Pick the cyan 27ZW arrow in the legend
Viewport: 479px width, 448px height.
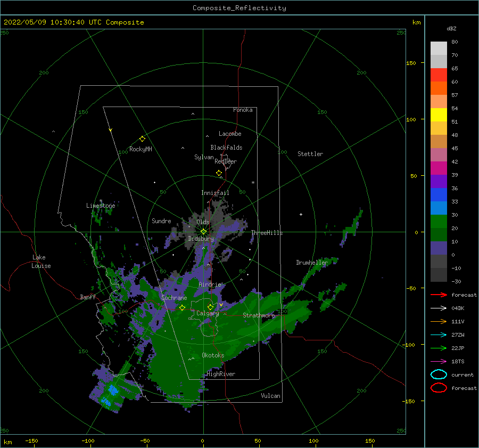(x=439, y=335)
